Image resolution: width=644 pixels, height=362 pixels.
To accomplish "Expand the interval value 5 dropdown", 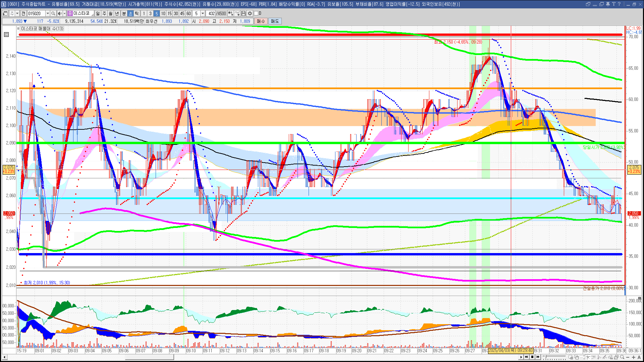I will [203, 13].
